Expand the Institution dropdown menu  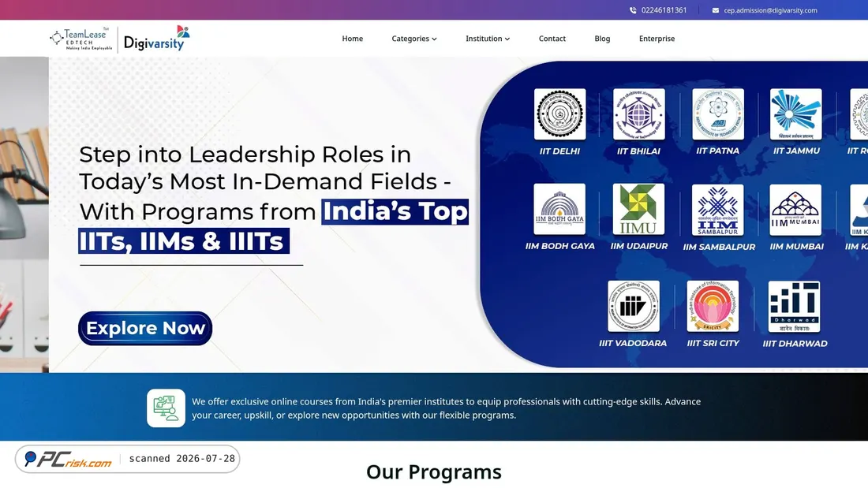(x=488, y=39)
